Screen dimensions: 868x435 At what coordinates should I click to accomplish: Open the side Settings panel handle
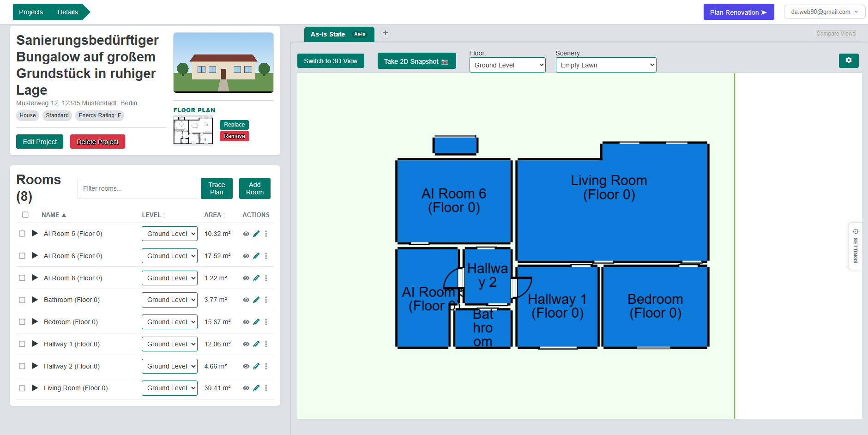click(856, 246)
